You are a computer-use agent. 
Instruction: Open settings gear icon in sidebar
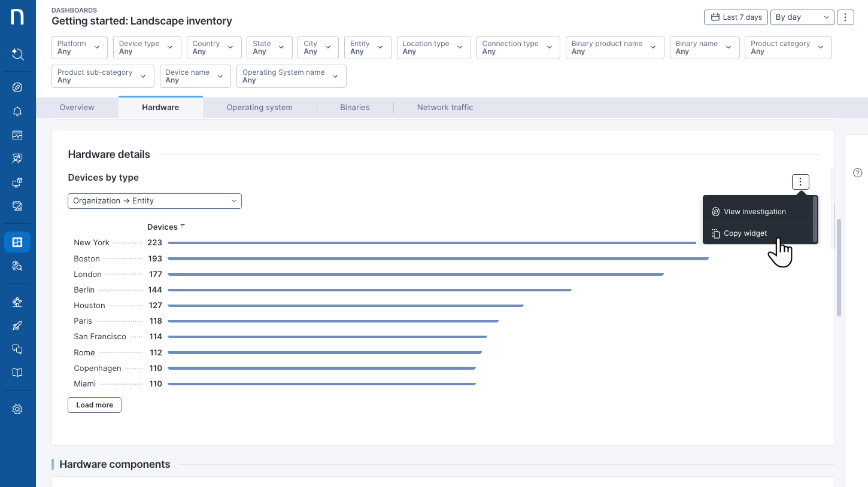[17, 409]
